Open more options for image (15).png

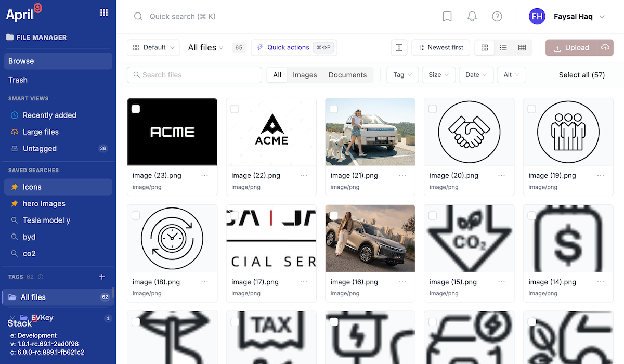(x=502, y=282)
